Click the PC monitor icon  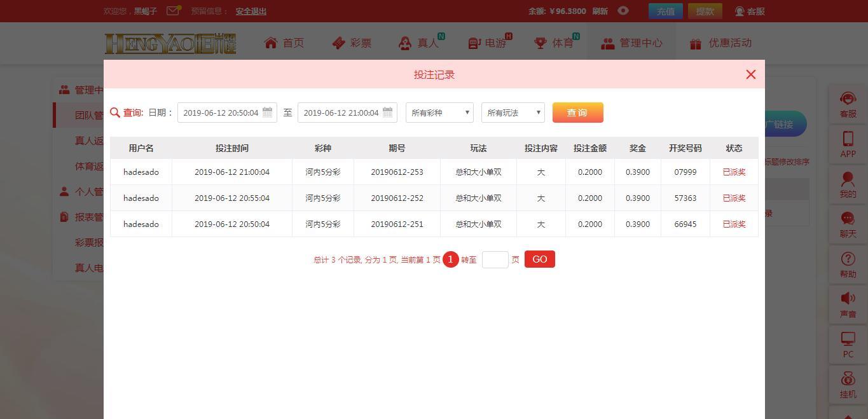pos(848,340)
